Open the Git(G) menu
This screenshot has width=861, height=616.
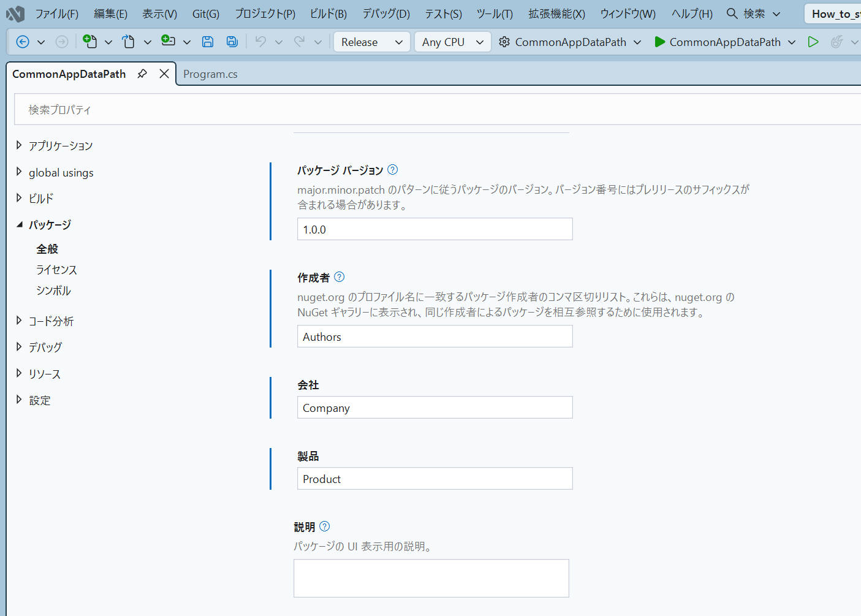(206, 13)
